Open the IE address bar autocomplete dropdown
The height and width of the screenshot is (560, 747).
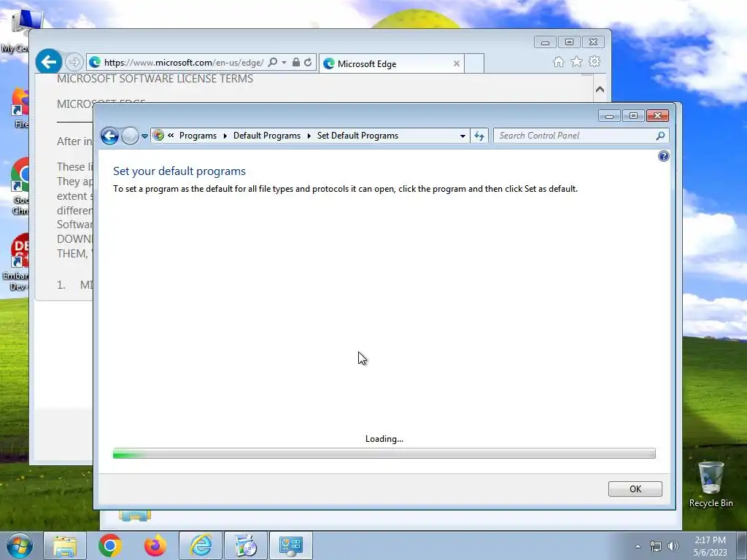coord(284,63)
